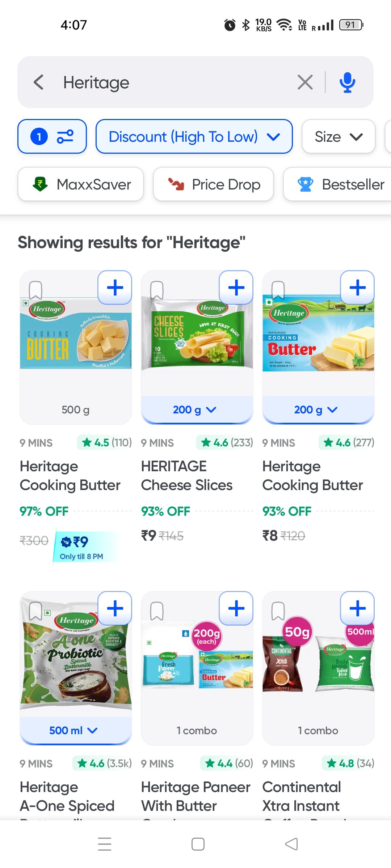Image resolution: width=391 pixels, height=868 pixels.
Task: Clear the Heritage search text
Action: (305, 82)
